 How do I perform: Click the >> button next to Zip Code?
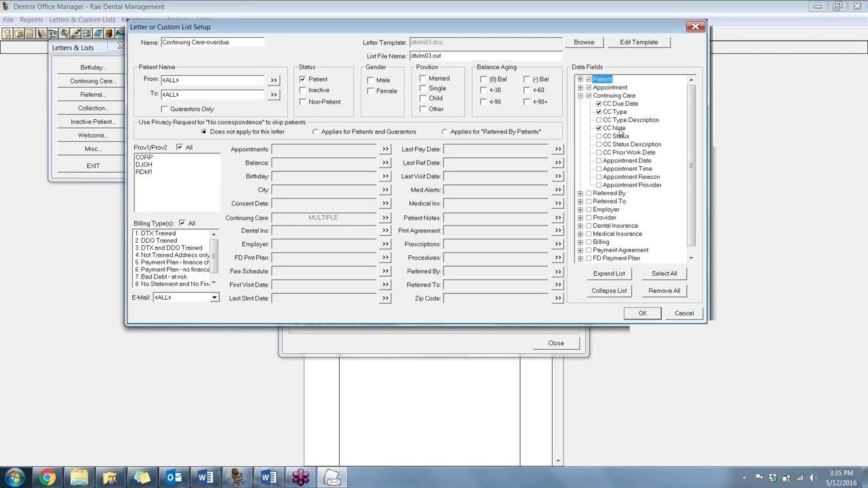click(558, 298)
